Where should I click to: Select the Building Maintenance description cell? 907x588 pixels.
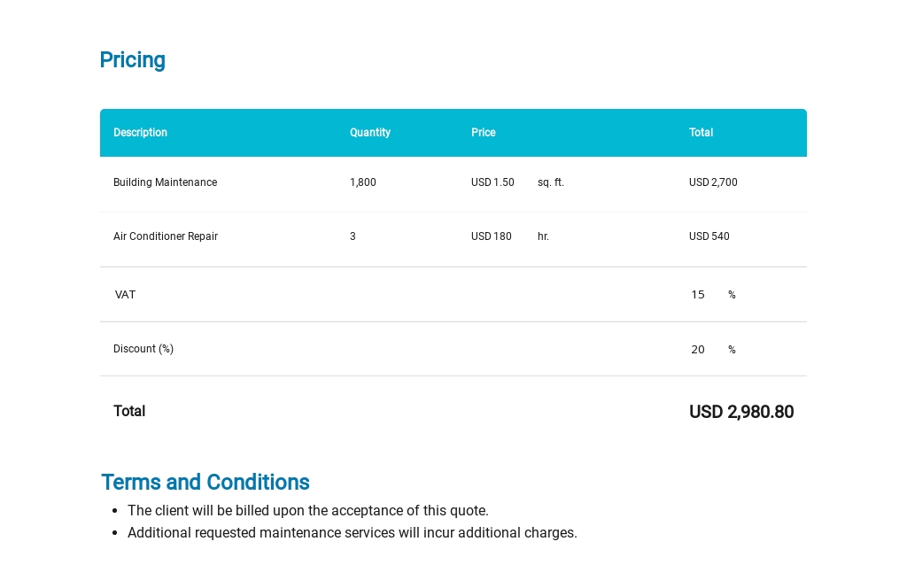[165, 182]
